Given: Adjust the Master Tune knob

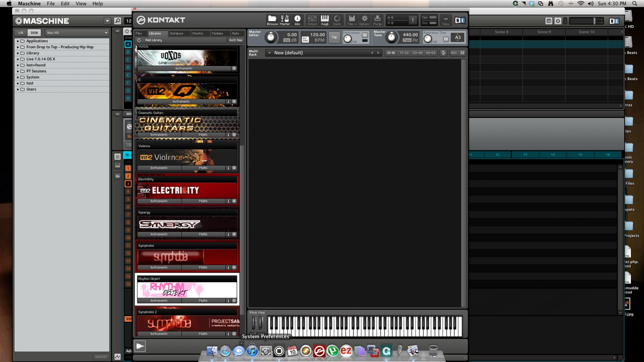Looking at the screenshot, I should point(391,38).
